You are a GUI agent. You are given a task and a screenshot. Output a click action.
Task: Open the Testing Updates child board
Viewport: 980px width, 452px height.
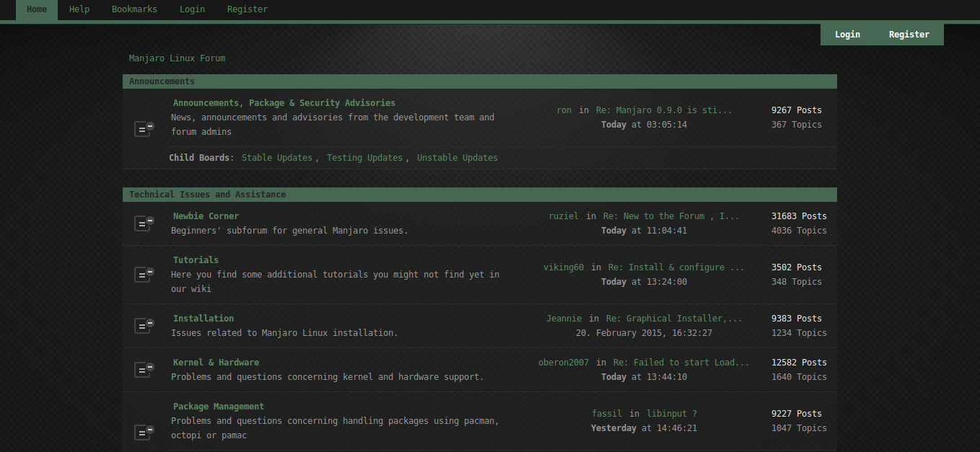[x=364, y=157]
